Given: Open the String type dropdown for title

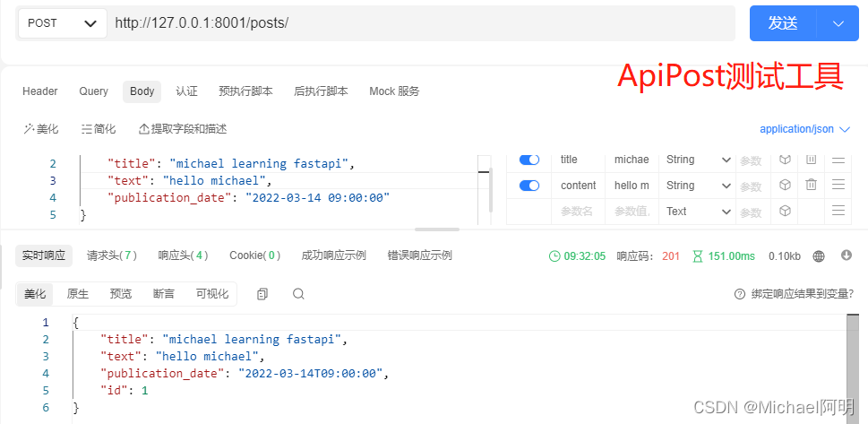Looking at the screenshot, I should click(698, 160).
